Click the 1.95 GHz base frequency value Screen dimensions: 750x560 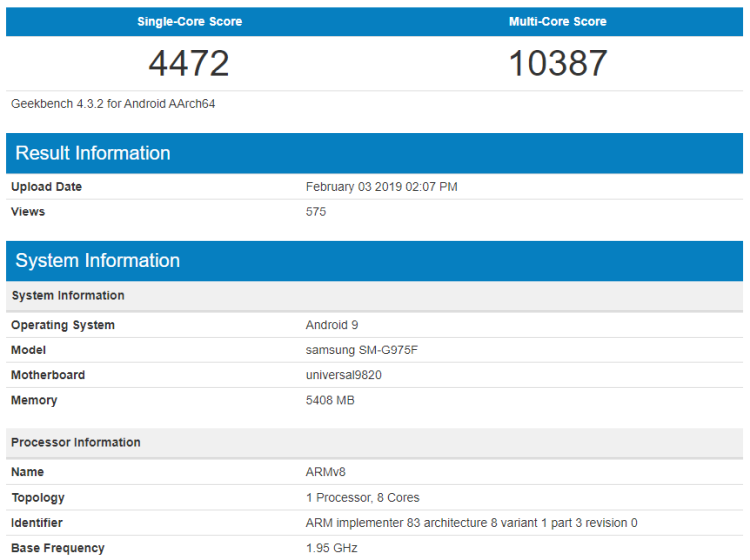[331, 548]
